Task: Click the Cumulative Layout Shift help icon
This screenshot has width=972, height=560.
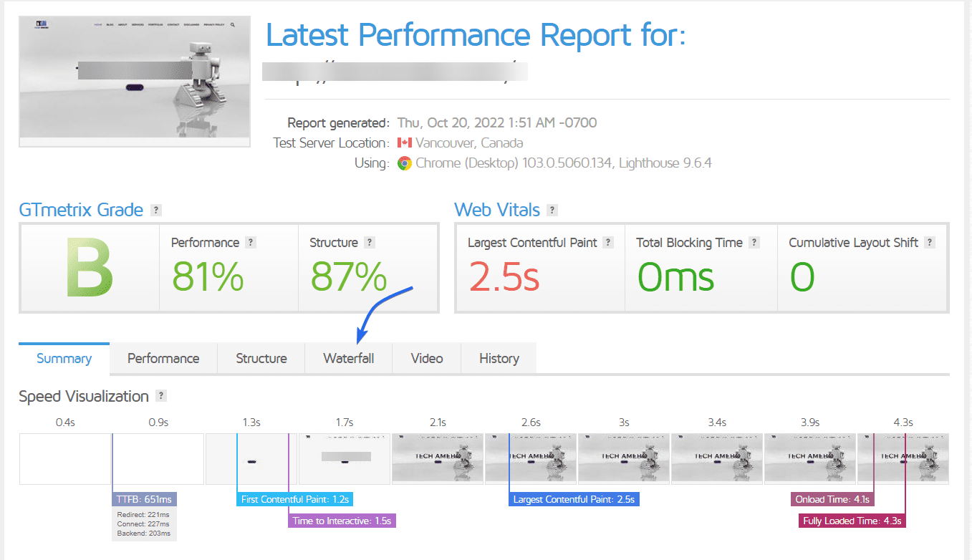Action: tap(930, 243)
